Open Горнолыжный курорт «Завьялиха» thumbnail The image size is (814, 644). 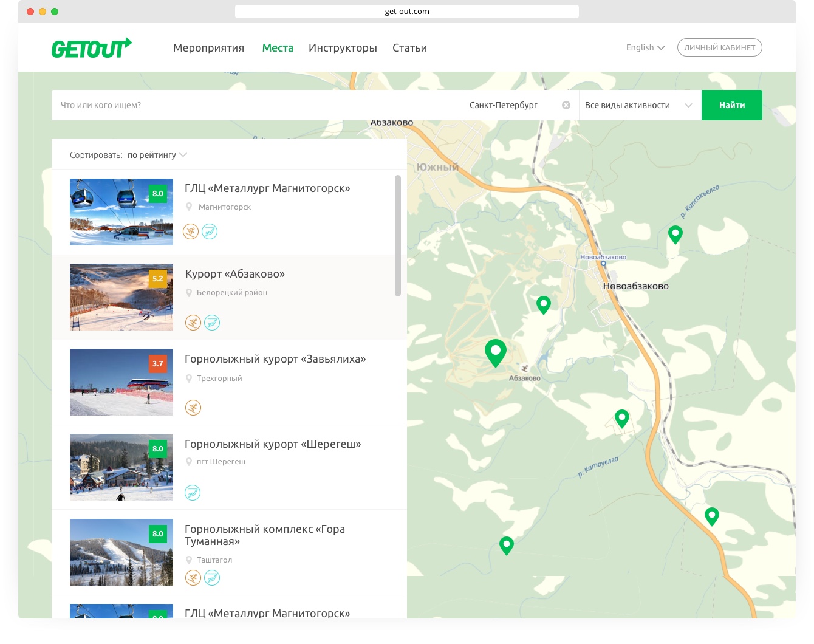(x=121, y=382)
